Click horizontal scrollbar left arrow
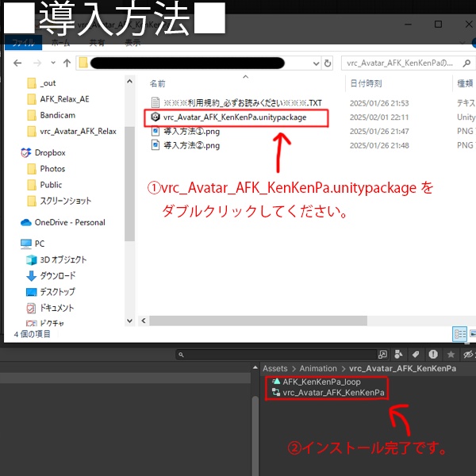 144,321
